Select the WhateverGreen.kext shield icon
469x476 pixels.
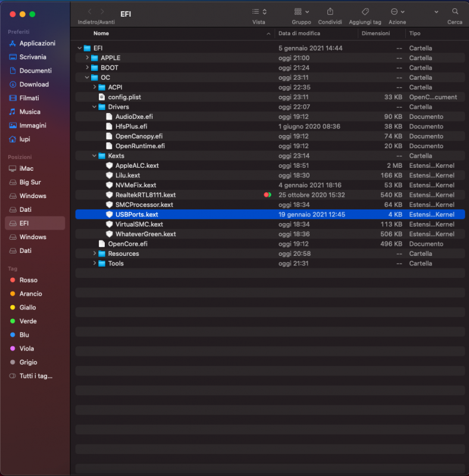[x=109, y=234]
